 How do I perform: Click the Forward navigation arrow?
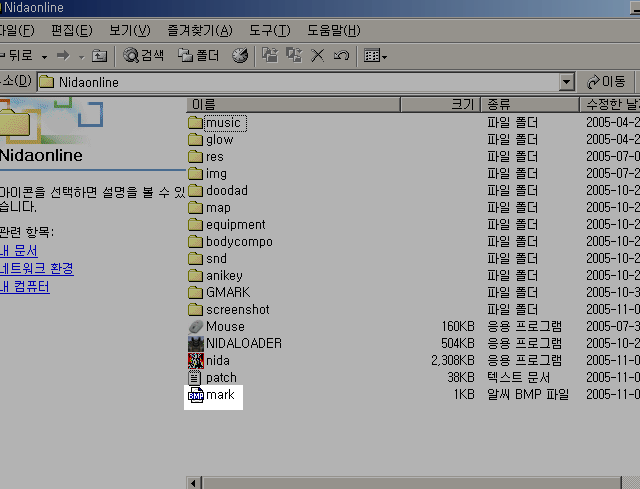[x=63, y=56]
